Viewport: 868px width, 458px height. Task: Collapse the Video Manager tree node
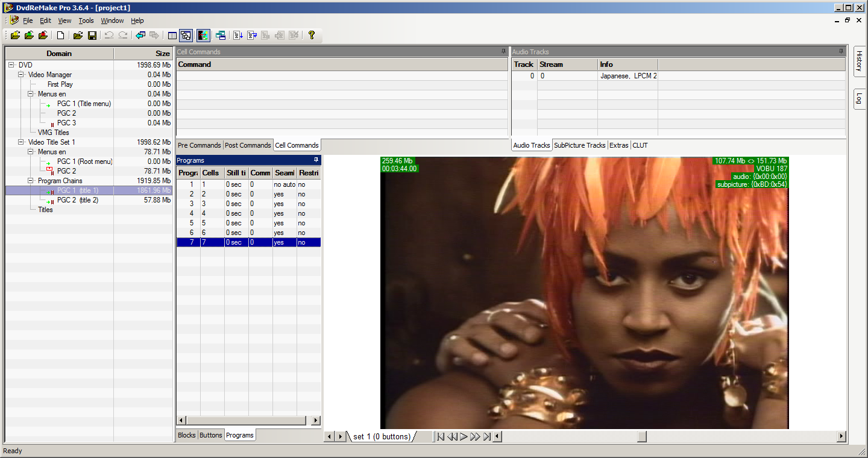click(x=21, y=75)
